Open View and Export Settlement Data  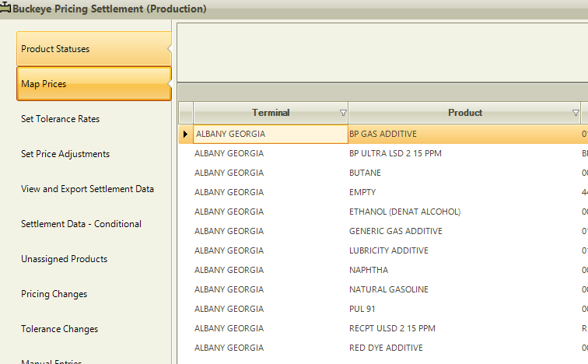coord(87,189)
